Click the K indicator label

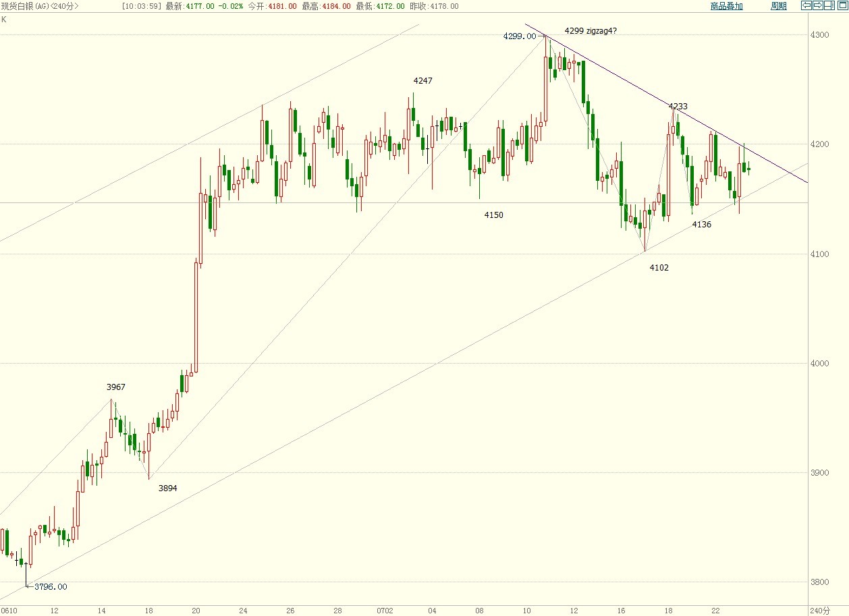click(4, 19)
